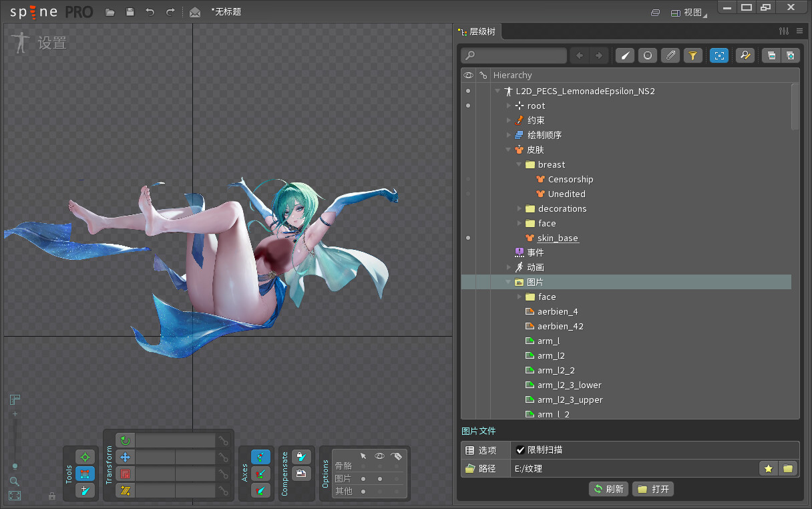This screenshot has width=812, height=509.
Task: Toggle visibility dot for root bone
Action: (468, 106)
